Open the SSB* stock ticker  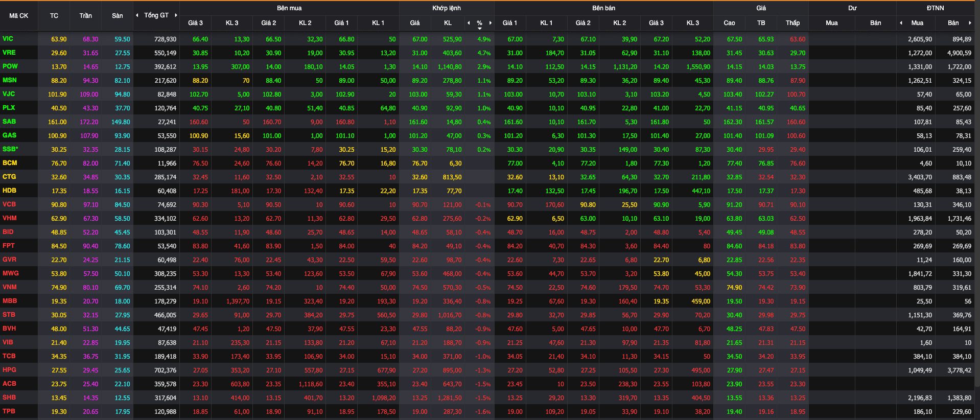pyautogui.click(x=10, y=149)
